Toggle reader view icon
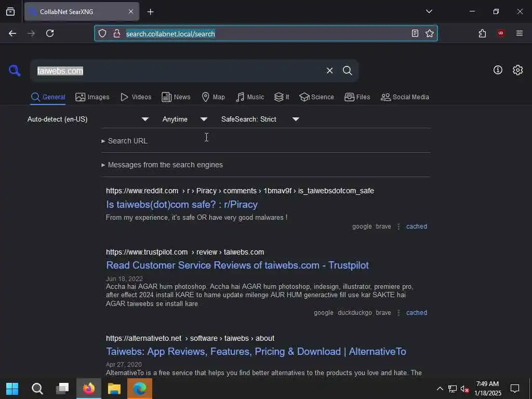The width and height of the screenshot is (532, 399). [415, 33]
